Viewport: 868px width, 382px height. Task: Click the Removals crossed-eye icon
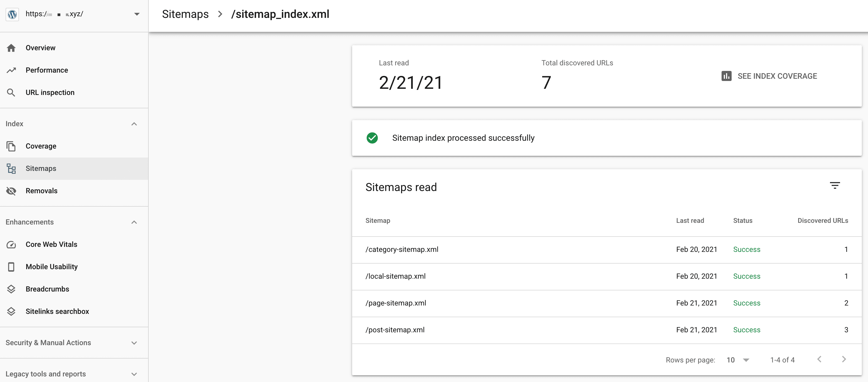(x=11, y=191)
